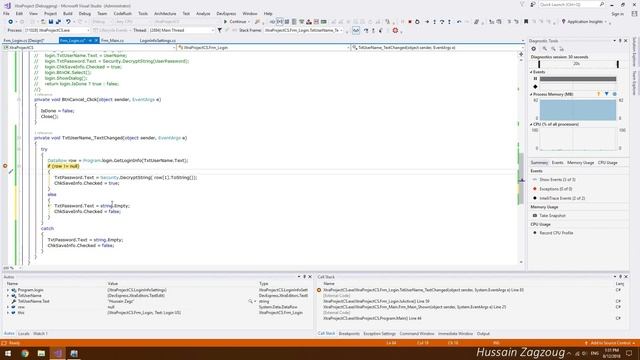The width and height of the screenshot is (640, 360).
Task: Switch to Memory Usage tab in Diagnostic Tools
Action: pyautogui.click(x=580, y=163)
